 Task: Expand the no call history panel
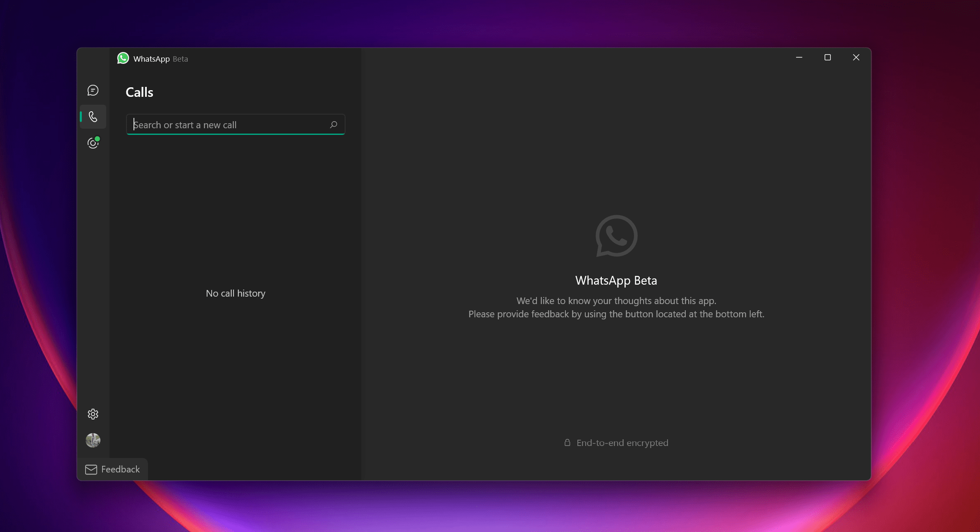tap(236, 293)
